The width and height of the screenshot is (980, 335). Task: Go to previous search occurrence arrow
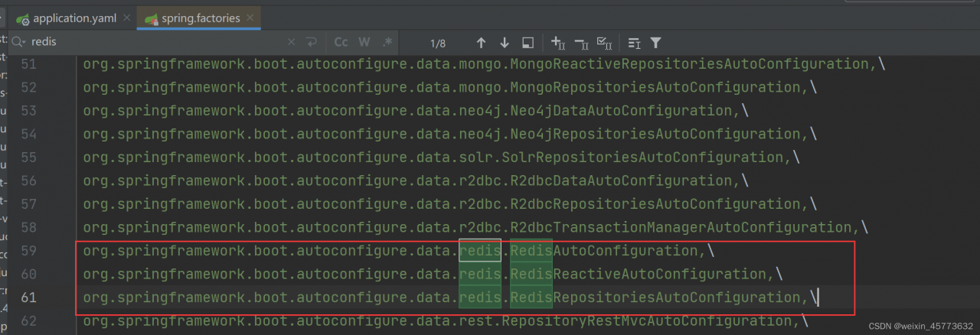tap(481, 43)
